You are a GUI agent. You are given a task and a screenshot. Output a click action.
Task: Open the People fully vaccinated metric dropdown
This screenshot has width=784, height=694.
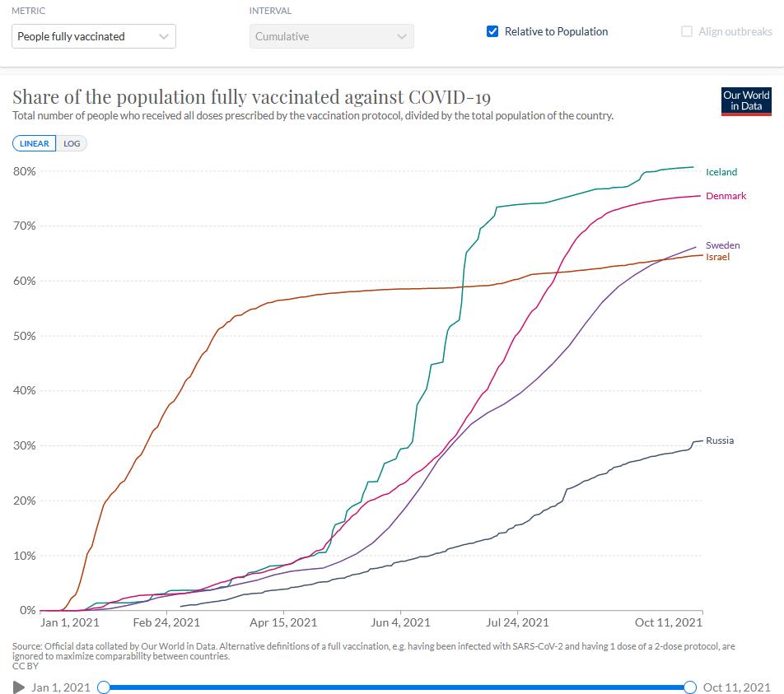94,36
